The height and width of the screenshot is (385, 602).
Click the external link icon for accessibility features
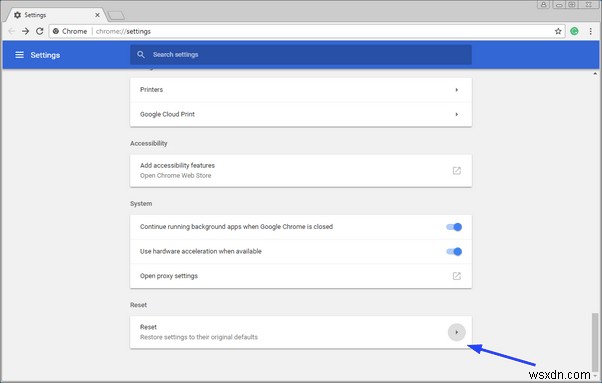click(456, 170)
